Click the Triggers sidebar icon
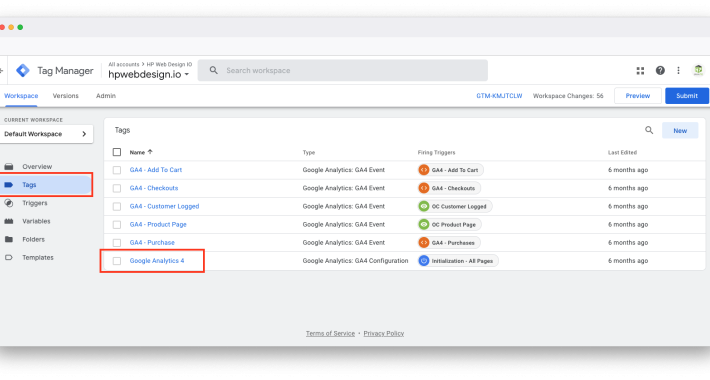This screenshot has height=380, width=710. coord(9,203)
